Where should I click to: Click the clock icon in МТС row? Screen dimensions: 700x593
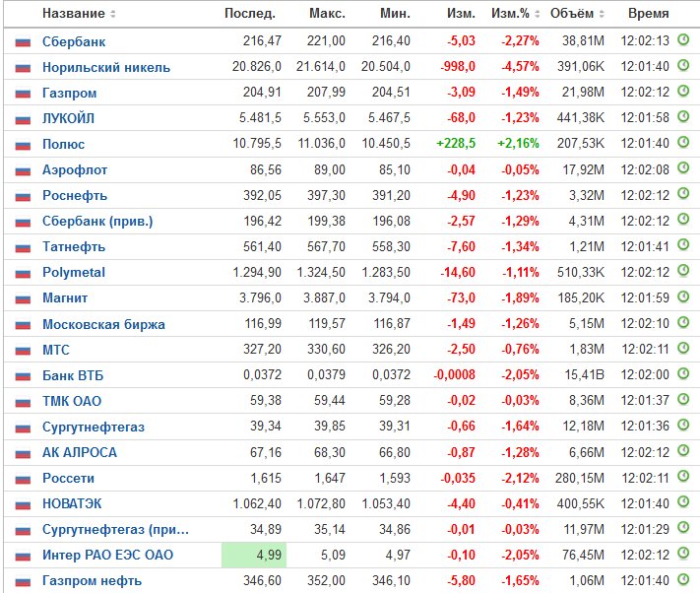(x=683, y=348)
